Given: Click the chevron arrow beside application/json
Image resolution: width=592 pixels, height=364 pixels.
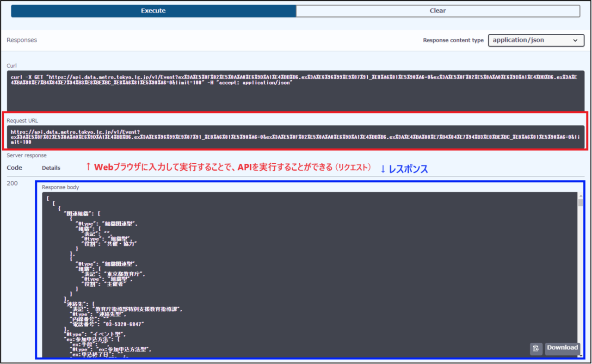Looking at the screenshot, I should pyautogui.click(x=575, y=41).
